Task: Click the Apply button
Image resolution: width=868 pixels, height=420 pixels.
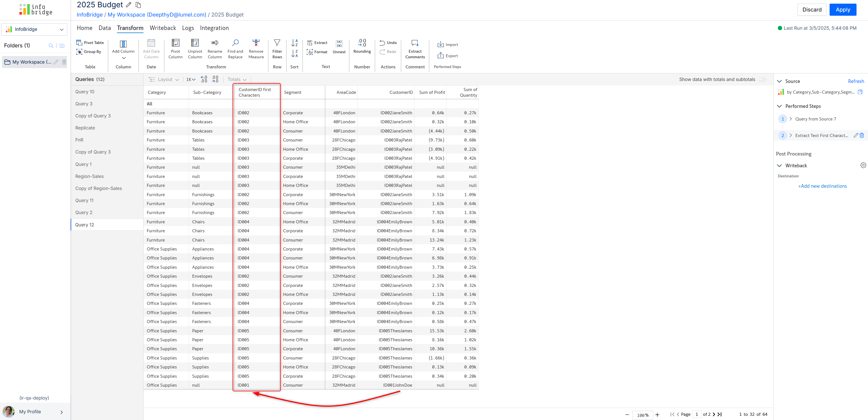Action: [x=842, y=10]
